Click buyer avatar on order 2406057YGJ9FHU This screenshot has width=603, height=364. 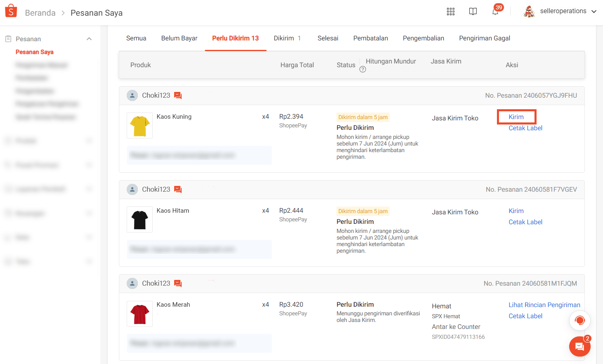pyautogui.click(x=132, y=96)
